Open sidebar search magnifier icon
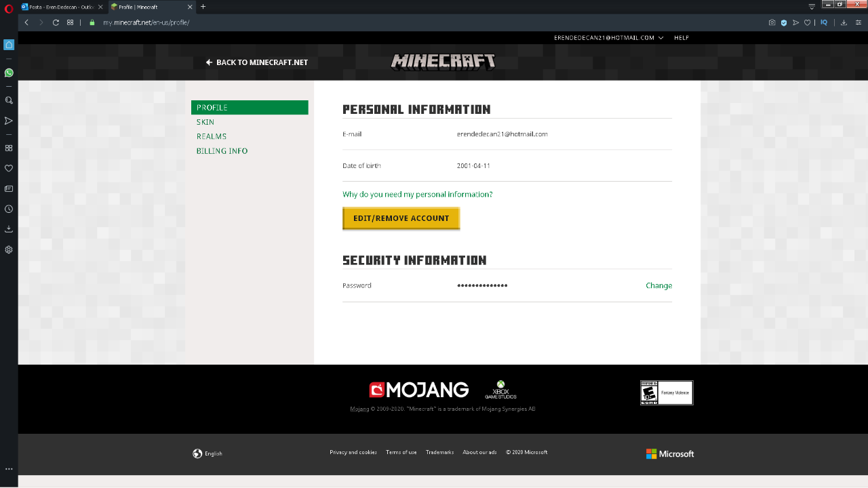 [x=9, y=100]
